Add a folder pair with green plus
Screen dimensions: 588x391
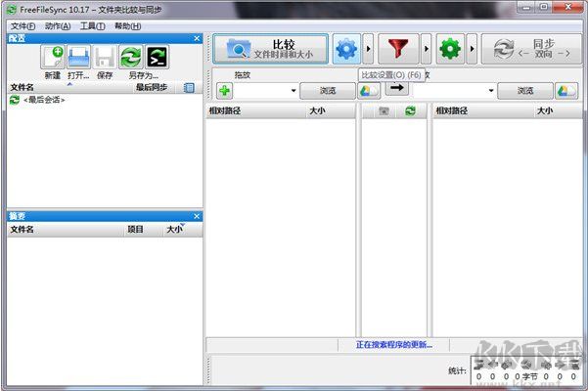225,91
